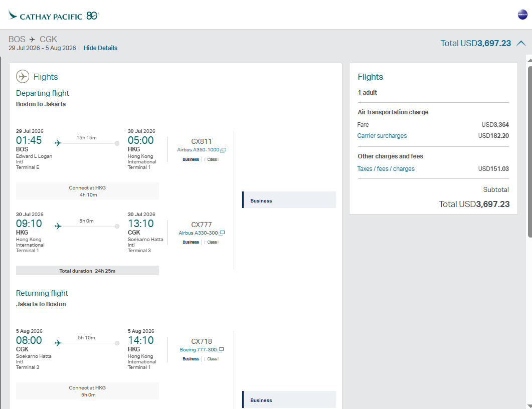Click USD151.03 taxes amount
The width and height of the screenshot is (532, 409).
pos(493,168)
